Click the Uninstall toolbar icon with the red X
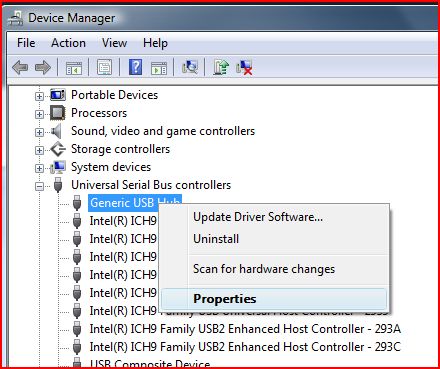Screen dimensions: 440x369 pyautogui.click(x=244, y=68)
